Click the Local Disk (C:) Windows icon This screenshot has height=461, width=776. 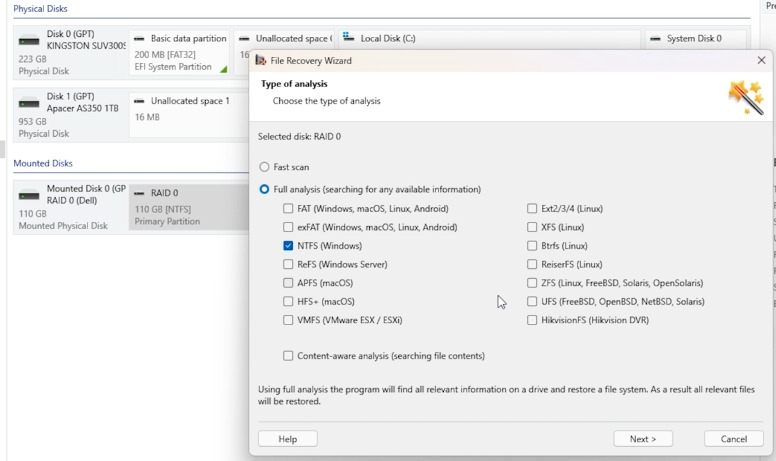[348, 37]
